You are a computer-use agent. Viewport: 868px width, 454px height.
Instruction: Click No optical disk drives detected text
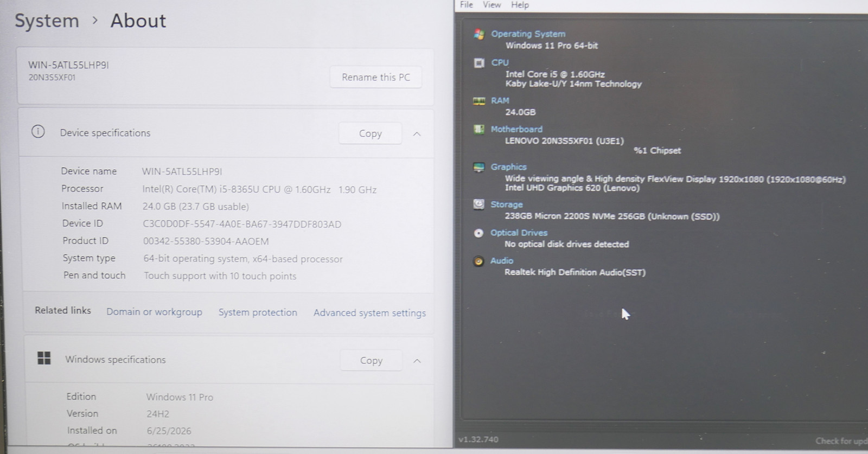point(567,244)
